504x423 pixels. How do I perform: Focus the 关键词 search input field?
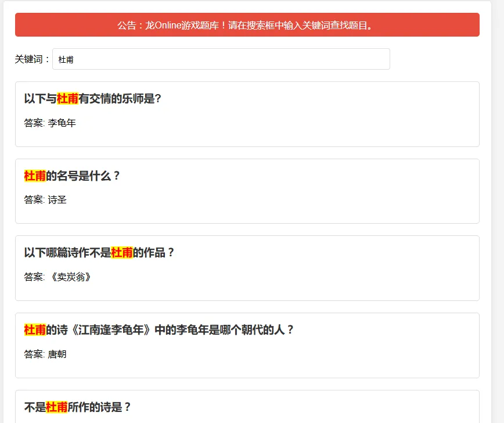pyautogui.click(x=221, y=59)
